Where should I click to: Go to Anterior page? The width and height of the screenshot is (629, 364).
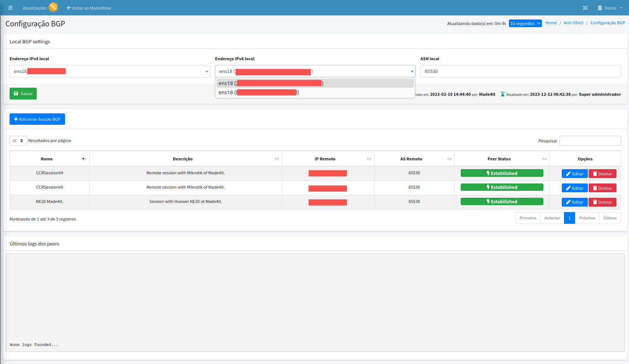[x=552, y=218]
